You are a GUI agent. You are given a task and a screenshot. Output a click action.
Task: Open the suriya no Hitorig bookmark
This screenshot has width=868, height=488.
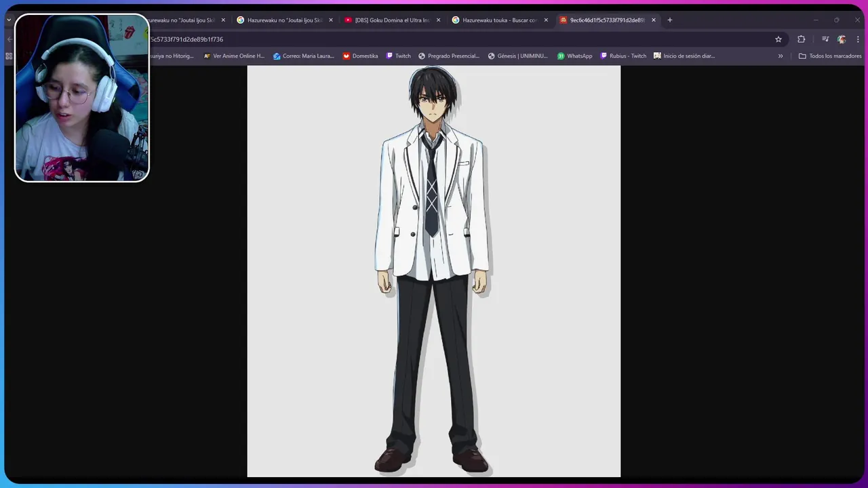(172, 56)
